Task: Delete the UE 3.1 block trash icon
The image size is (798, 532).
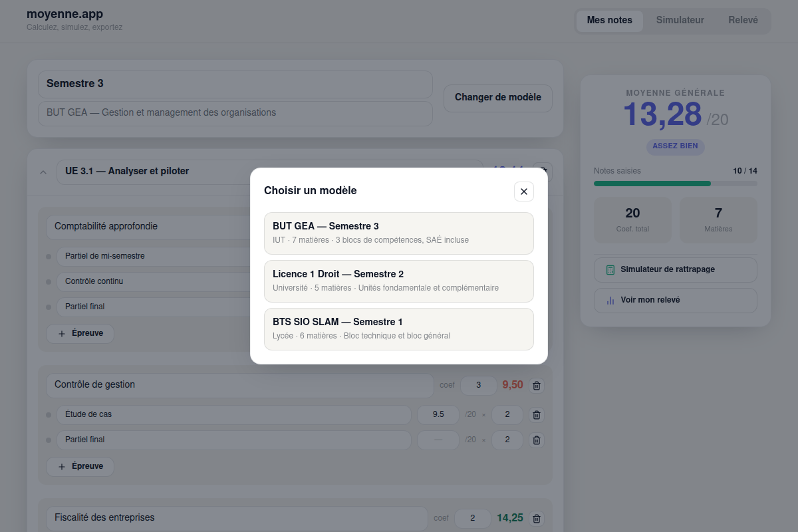Action: tap(543, 172)
